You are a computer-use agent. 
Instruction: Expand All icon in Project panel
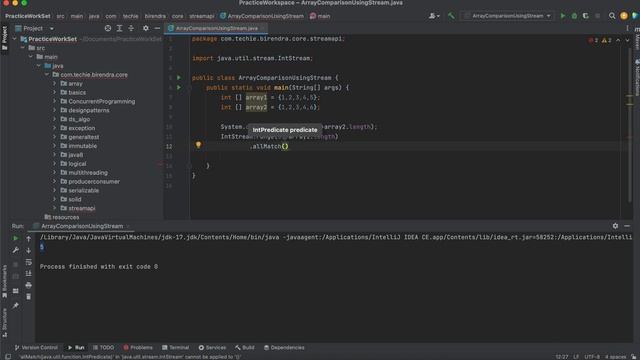119,28
